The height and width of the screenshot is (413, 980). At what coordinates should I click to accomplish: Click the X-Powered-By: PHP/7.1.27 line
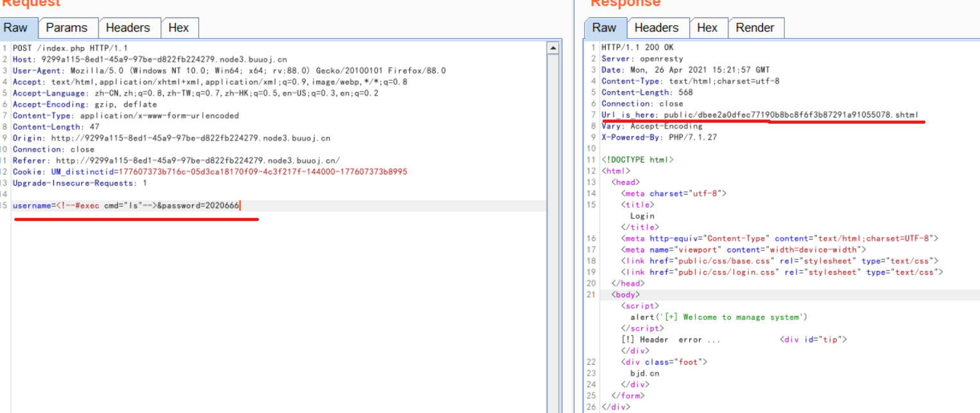point(659,137)
